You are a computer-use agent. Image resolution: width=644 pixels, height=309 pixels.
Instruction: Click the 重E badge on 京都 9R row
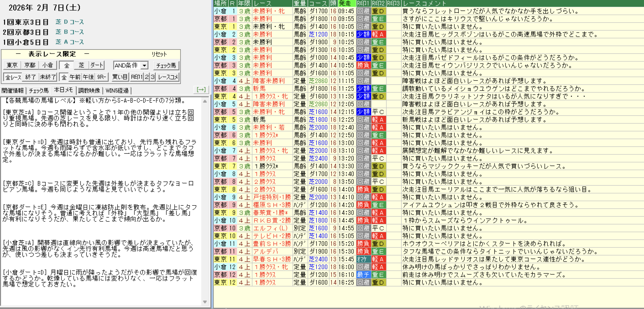click(x=378, y=205)
